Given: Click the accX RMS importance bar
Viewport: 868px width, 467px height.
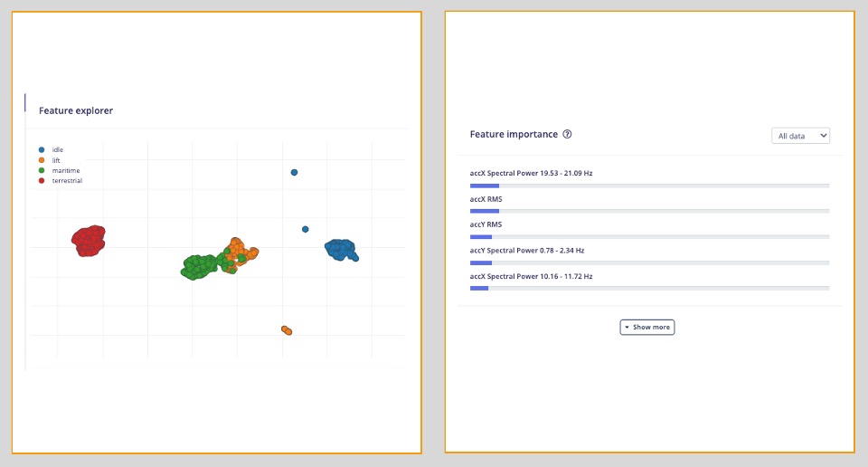Looking at the screenshot, I should (x=648, y=211).
